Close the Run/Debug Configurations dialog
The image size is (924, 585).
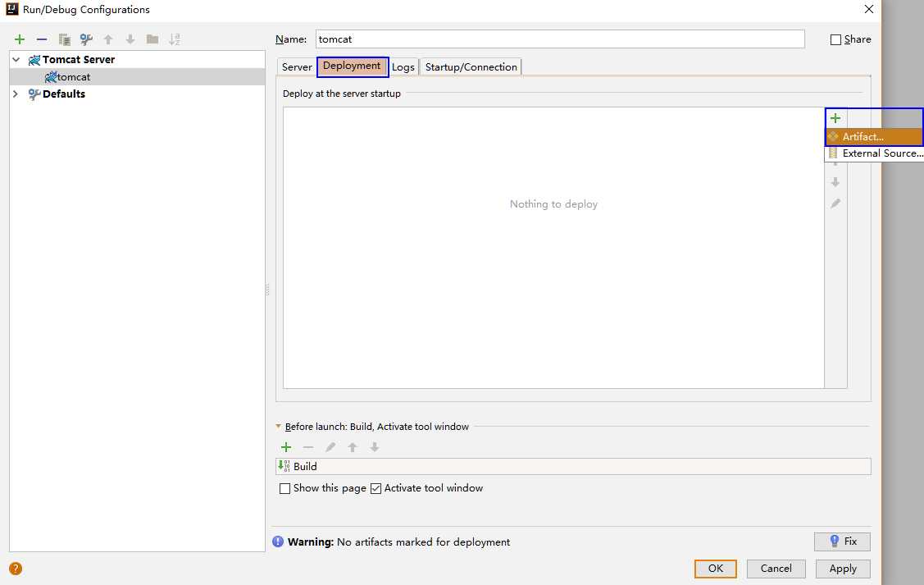(x=868, y=9)
